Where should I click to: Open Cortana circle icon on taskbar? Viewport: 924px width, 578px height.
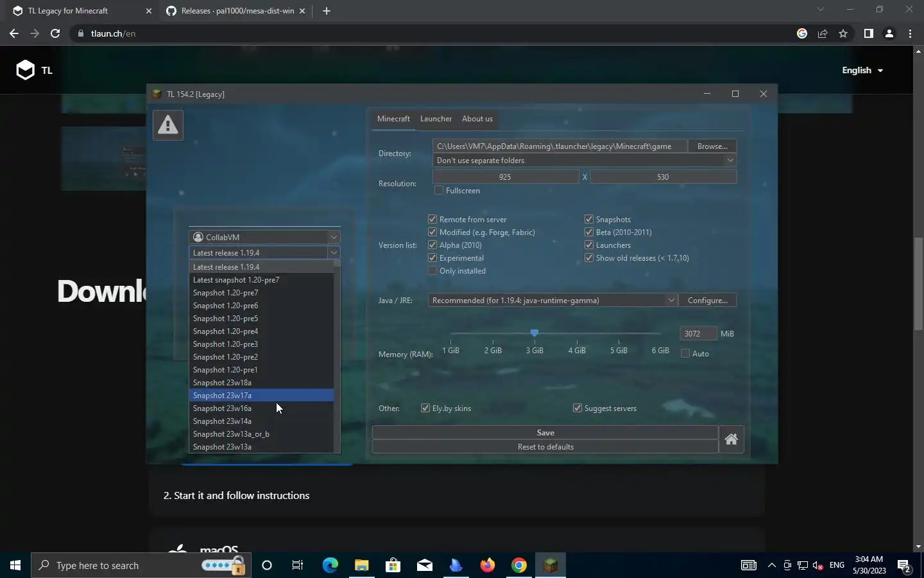267,565
